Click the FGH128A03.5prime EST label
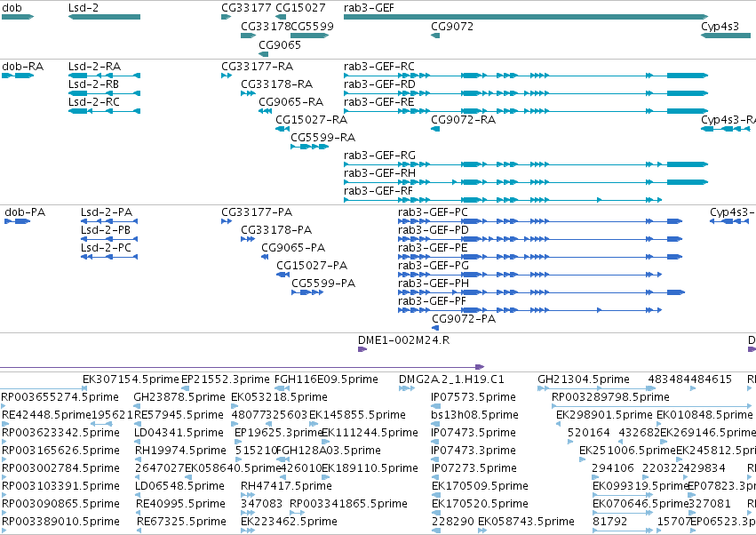Viewport: 756px width, 535px height. pyautogui.click(x=329, y=450)
